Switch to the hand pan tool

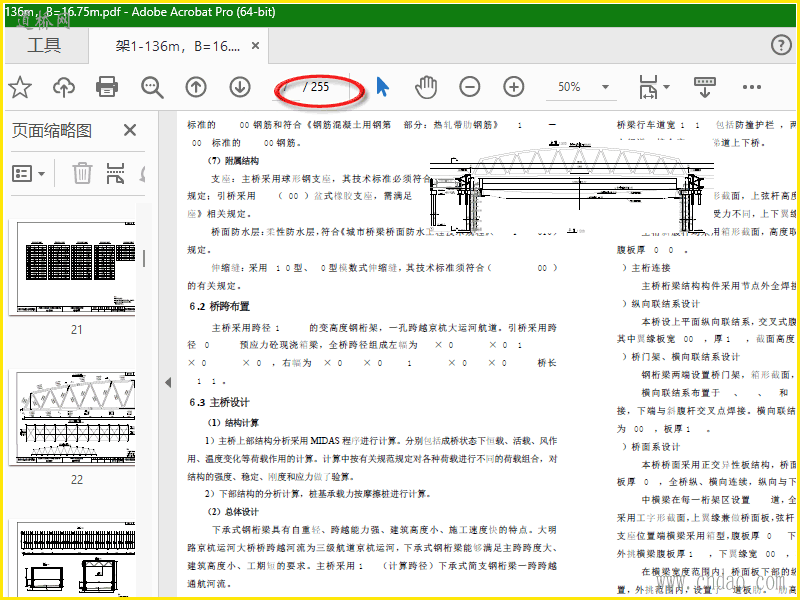426,87
